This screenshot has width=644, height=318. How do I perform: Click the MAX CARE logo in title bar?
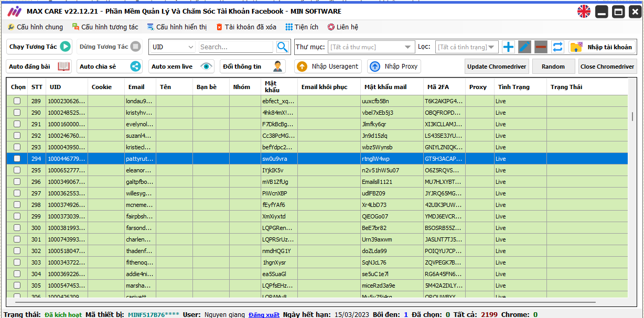pos(14,12)
